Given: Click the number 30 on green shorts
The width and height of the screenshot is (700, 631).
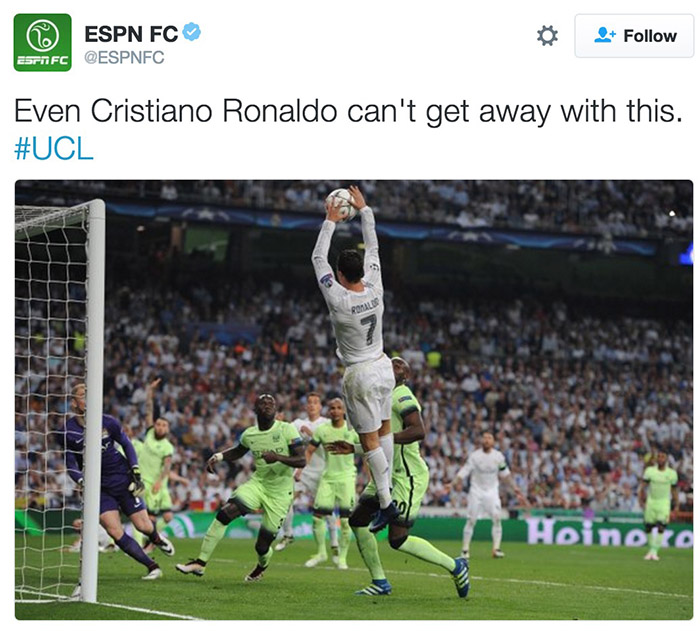Looking at the screenshot, I should 400,507.
